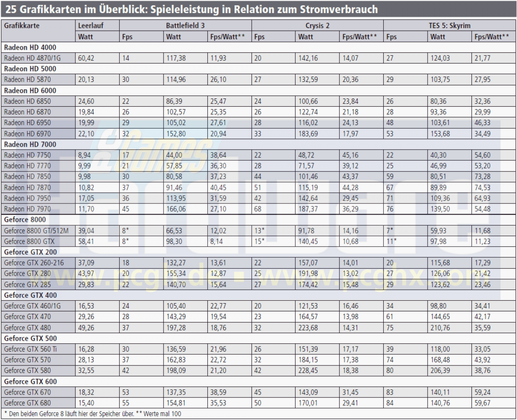Select Crysis 2 watt value '187,37'
The width and height of the screenshot is (517, 420).
click(x=308, y=209)
